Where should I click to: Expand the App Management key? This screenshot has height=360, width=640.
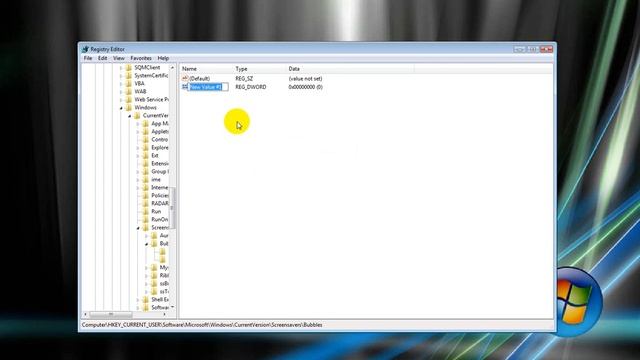(x=138, y=124)
